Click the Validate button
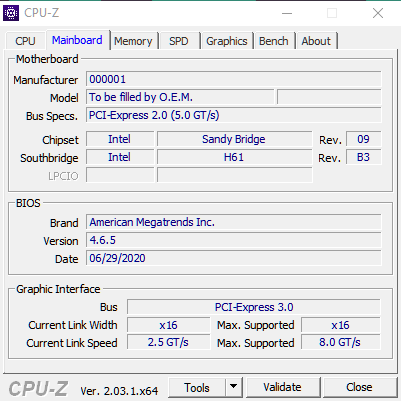Viewport: 401px width, 401px height. (x=282, y=387)
